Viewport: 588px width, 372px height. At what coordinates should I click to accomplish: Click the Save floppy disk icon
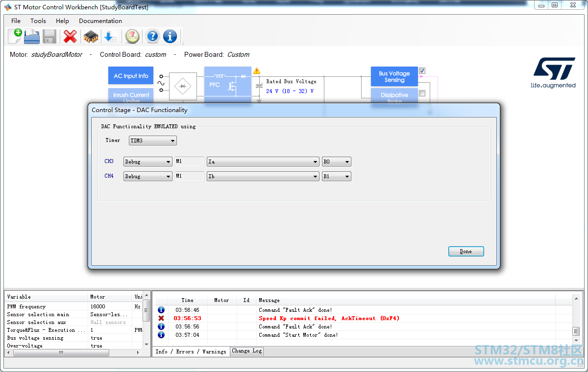(49, 36)
